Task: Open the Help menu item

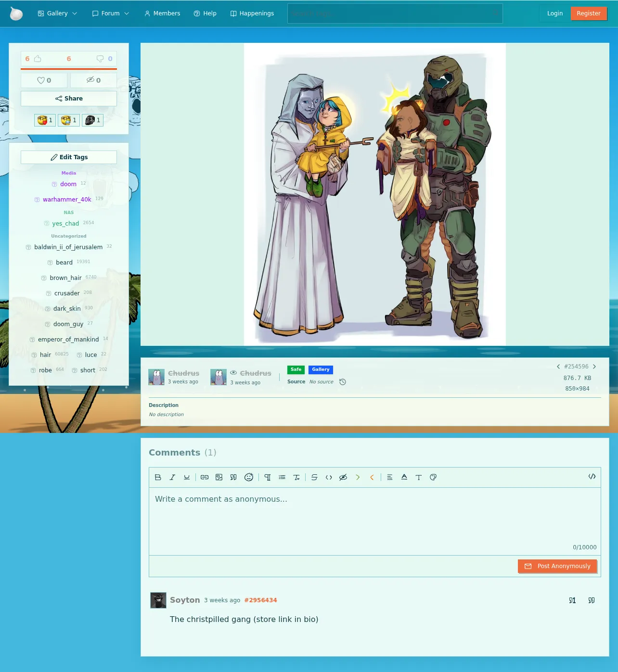Action: pyautogui.click(x=205, y=13)
